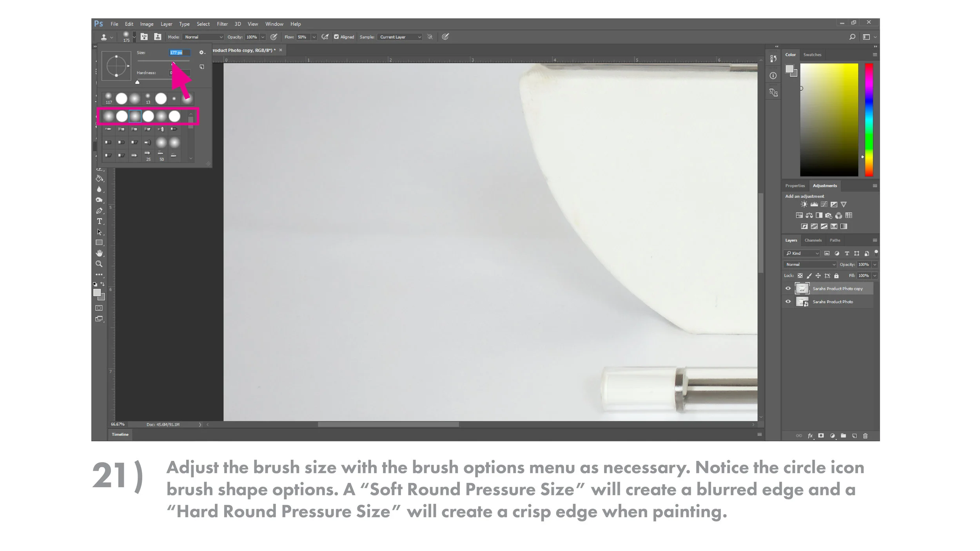Open the search magnifier in options bar
980x551 pixels.
tap(852, 37)
